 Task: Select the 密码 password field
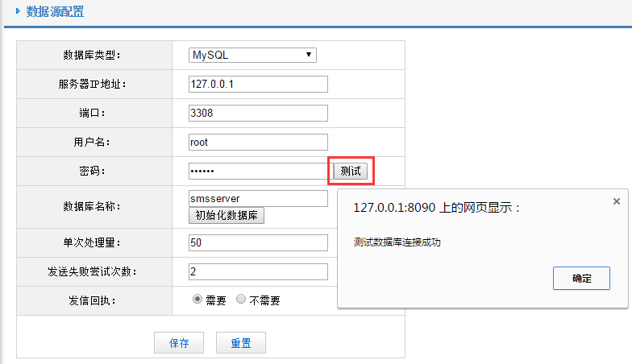coord(257,171)
